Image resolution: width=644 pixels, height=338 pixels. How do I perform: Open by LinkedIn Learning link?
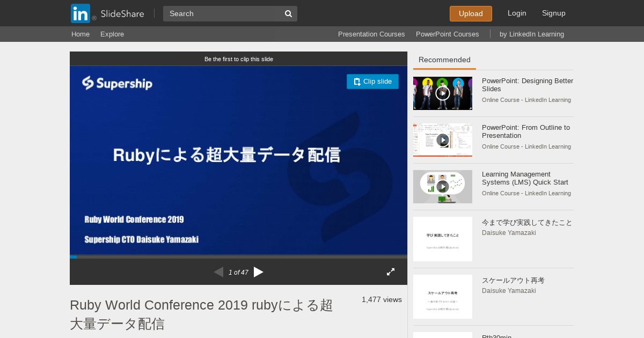532,34
